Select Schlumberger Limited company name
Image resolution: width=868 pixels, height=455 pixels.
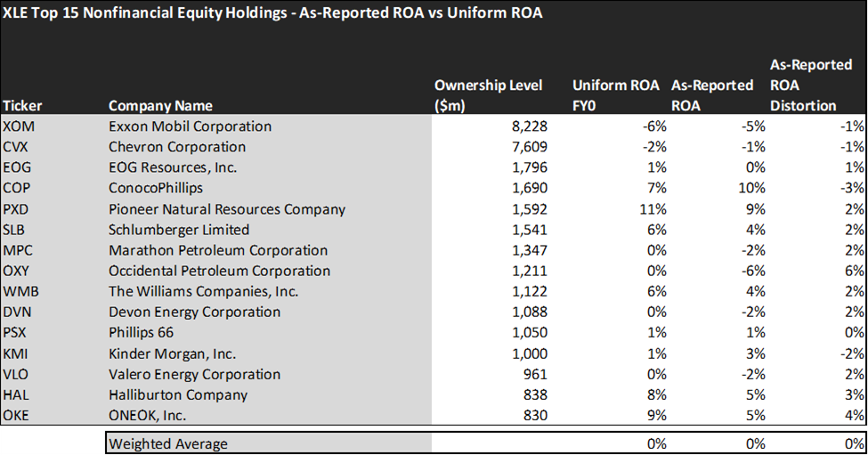tap(179, 231)
